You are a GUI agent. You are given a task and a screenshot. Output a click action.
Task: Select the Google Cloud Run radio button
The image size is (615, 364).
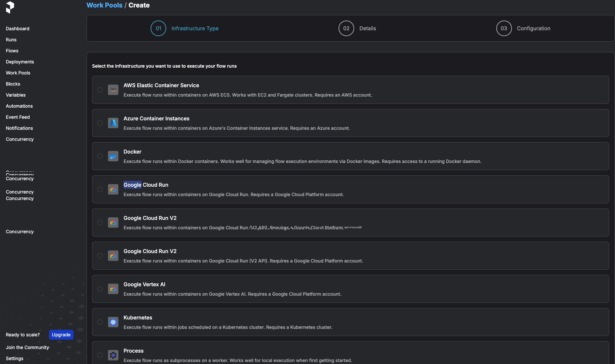coord(100,189)
